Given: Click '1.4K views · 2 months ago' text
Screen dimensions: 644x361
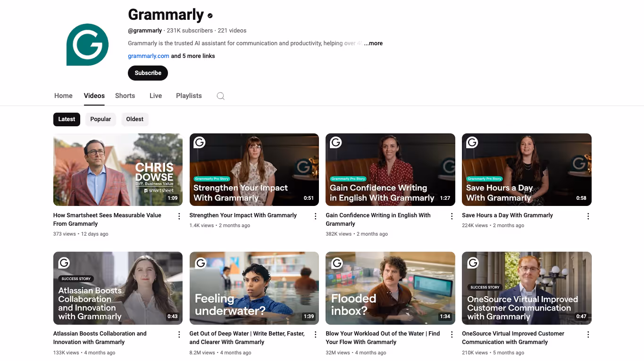Looking at the screenshot, I should click(x=220, y=226).
